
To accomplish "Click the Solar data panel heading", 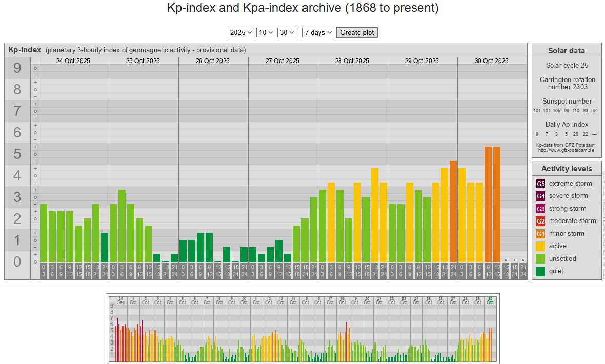I will pyautogui.click(x=567, y=51).
